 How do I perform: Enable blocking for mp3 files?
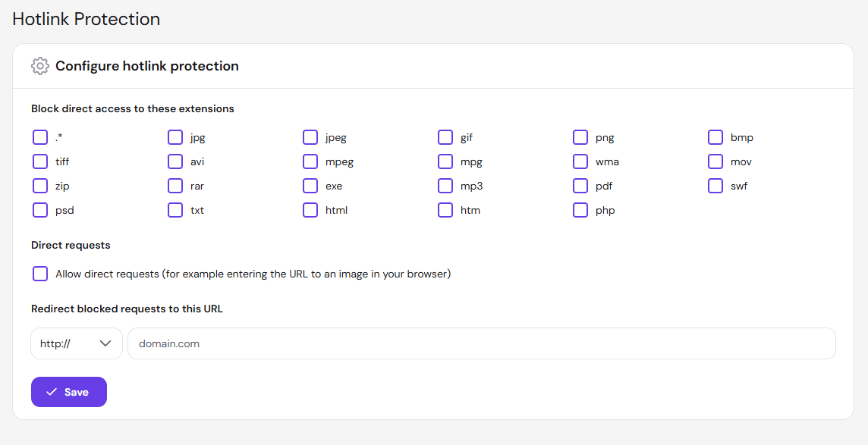445,186
